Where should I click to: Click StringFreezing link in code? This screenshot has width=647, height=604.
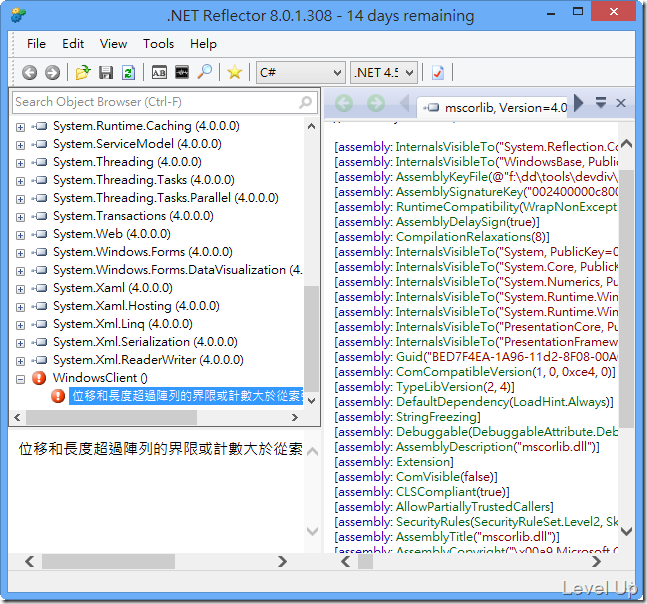coord(436,417)
